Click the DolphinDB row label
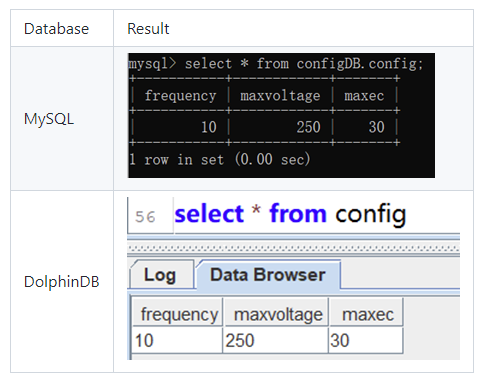Screen dimensions: 487x384 pos(62,282)
